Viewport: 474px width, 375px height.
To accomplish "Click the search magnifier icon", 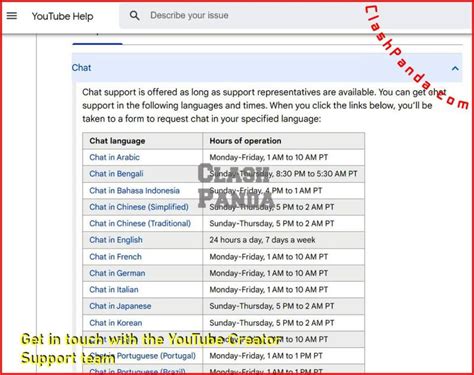I will (x=134, y=15).
